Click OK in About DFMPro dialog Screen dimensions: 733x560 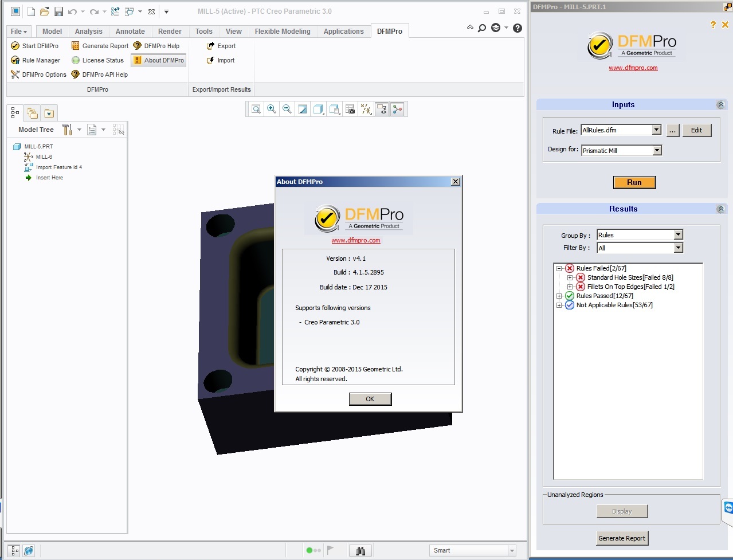[x=370, y=399]
